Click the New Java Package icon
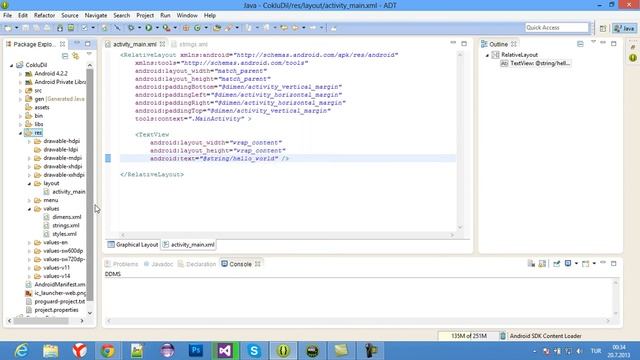The height and width of the screenshot is (360, 640). [186, 28]
